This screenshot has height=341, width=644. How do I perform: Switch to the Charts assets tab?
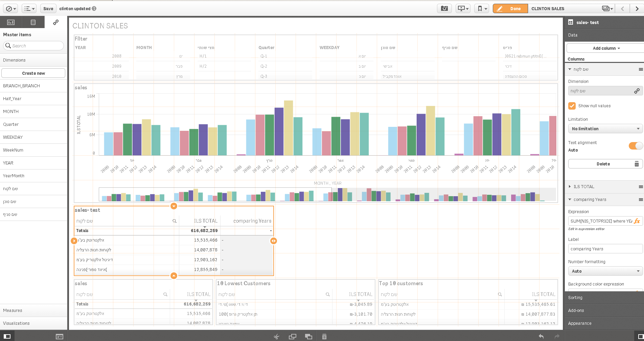click(11, 22)
